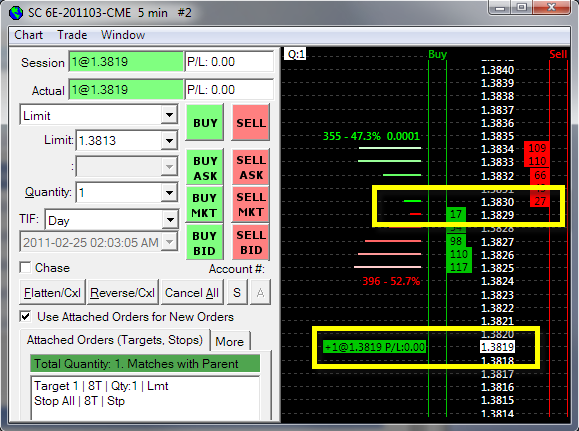Enable the Chase checkbox
Image resolution: width=579 pixels, height=431 pixels.
[25, 267]
